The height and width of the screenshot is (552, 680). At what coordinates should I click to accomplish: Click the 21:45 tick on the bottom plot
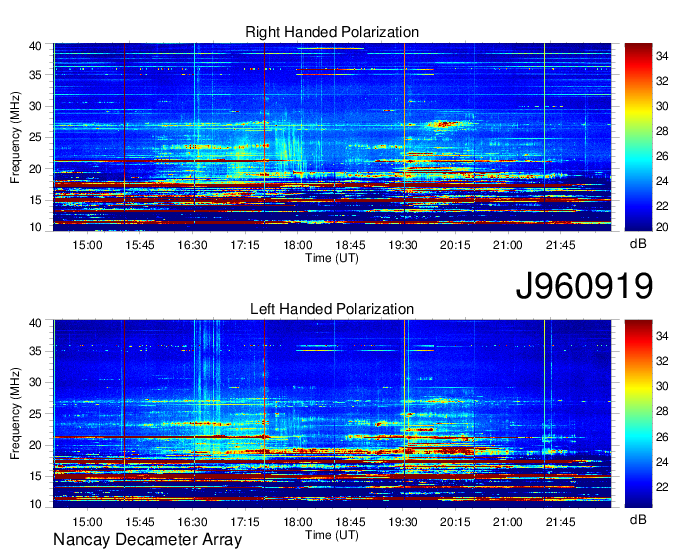[560, 522]
